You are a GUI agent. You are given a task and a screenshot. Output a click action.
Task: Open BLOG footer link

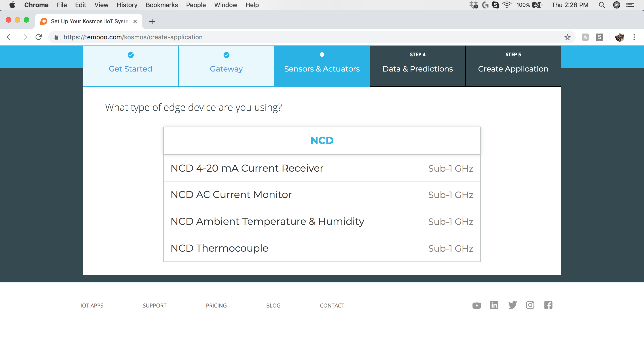pos(273,305)
